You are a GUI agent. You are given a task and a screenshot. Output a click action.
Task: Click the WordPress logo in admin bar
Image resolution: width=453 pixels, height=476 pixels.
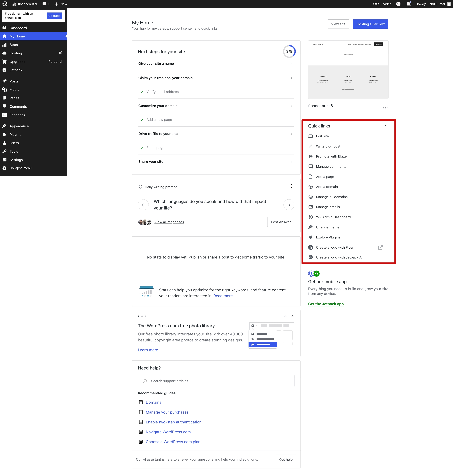5,4
